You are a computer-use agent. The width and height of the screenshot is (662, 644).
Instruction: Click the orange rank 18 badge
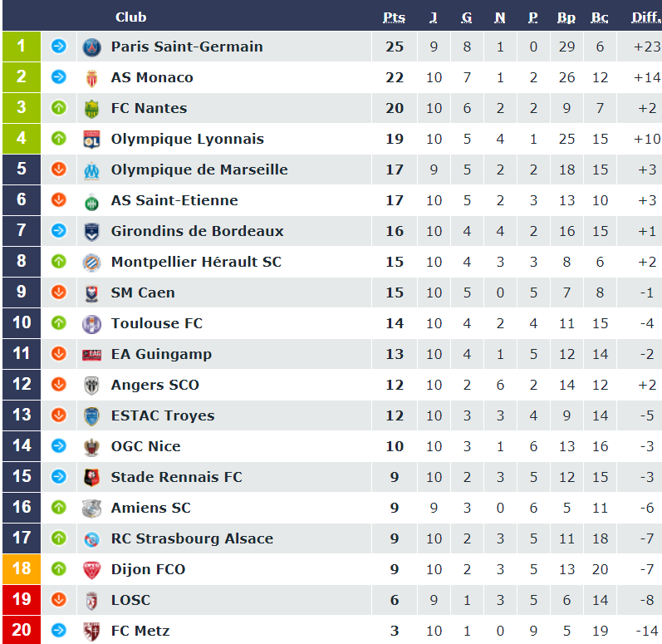(x=22, y=569)
